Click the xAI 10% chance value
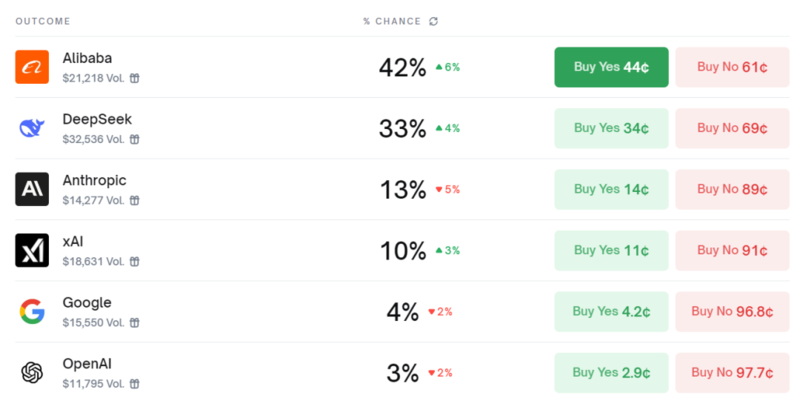This screenshot has width=800, height=401. [x=403, y=250]
